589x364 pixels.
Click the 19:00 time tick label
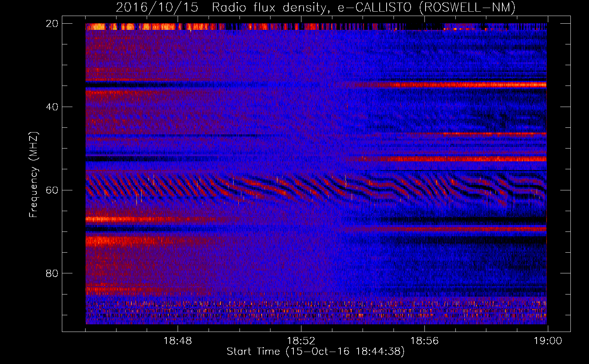pos(548,341)
